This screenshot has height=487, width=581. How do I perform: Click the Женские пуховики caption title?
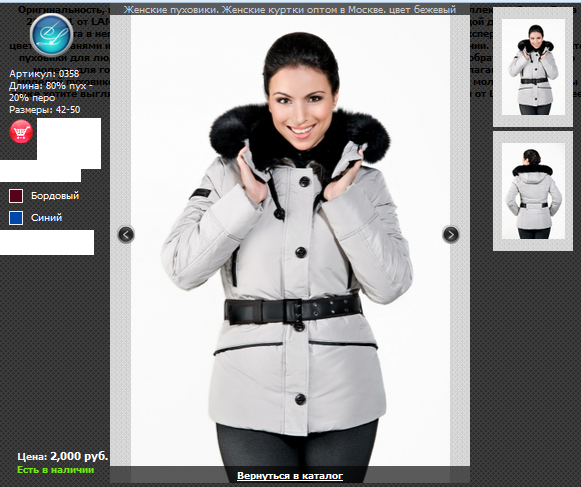(x=290, y=10)
